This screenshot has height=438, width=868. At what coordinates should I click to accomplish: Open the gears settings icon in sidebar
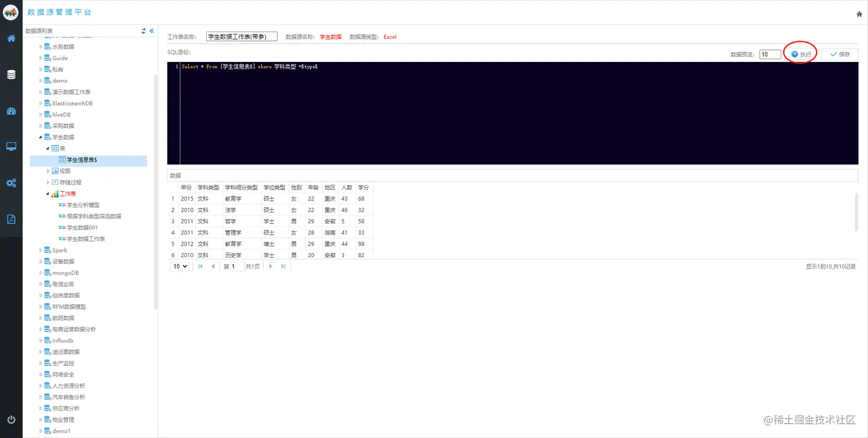(11, 183)
